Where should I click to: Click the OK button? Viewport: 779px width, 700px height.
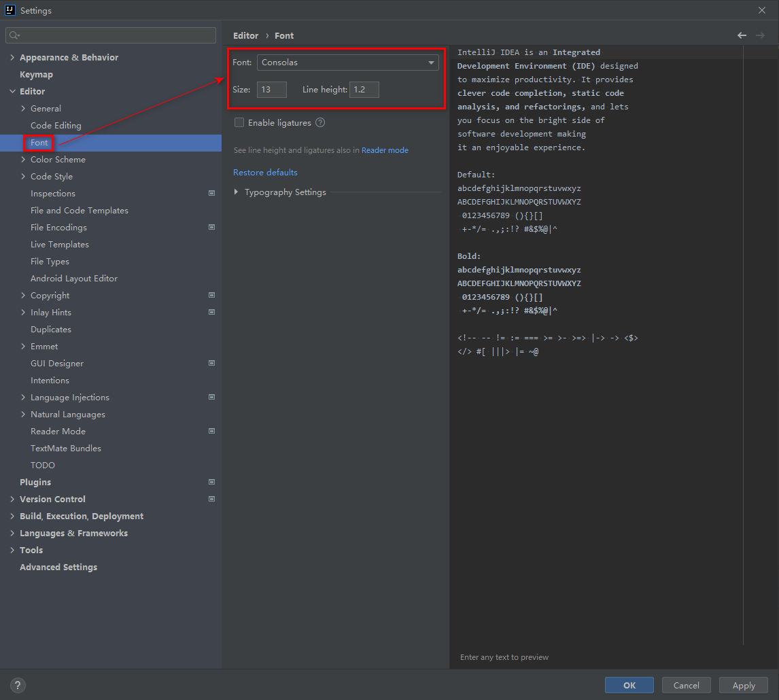(x=629, y=685)
